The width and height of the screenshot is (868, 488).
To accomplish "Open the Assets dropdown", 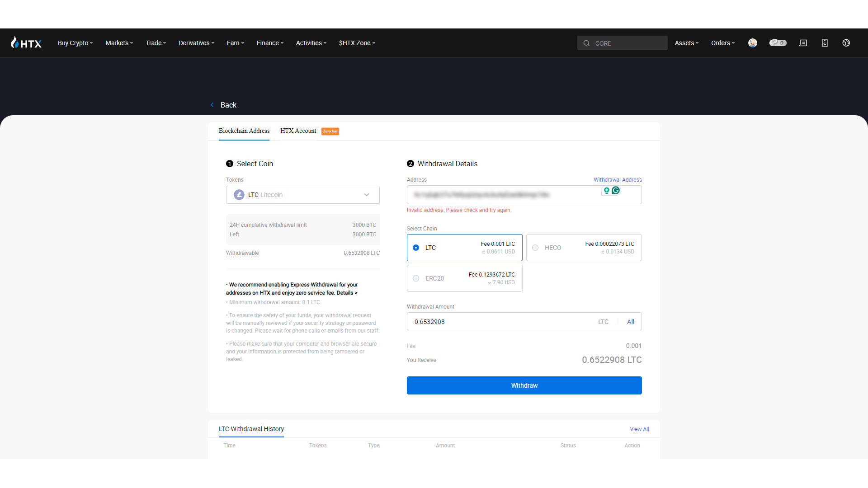I will click(x=687, y=43).
